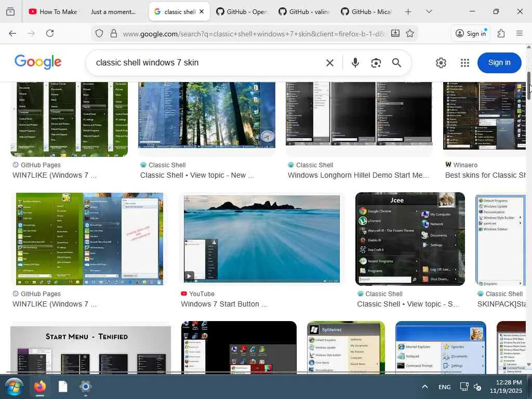Image resolution: width=532 pixels, height=399 pixels.
Task: Bookmark this page with star icon
Action: tap(410, 33)
